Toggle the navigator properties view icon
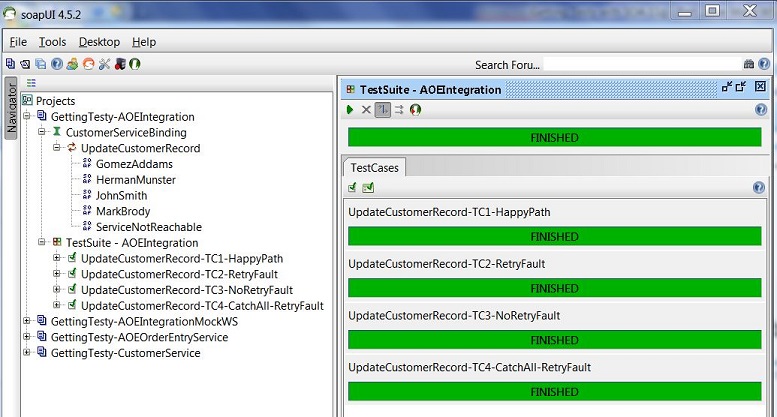The image size is (777, 417). pyautogui.click(x=31, y=83)
